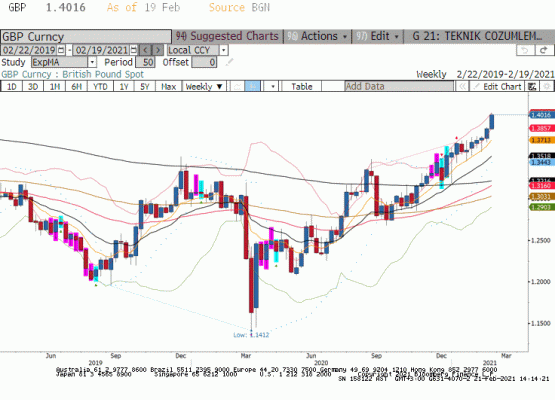
Task: Switch to line chart icon
Action: coord(237,86)
